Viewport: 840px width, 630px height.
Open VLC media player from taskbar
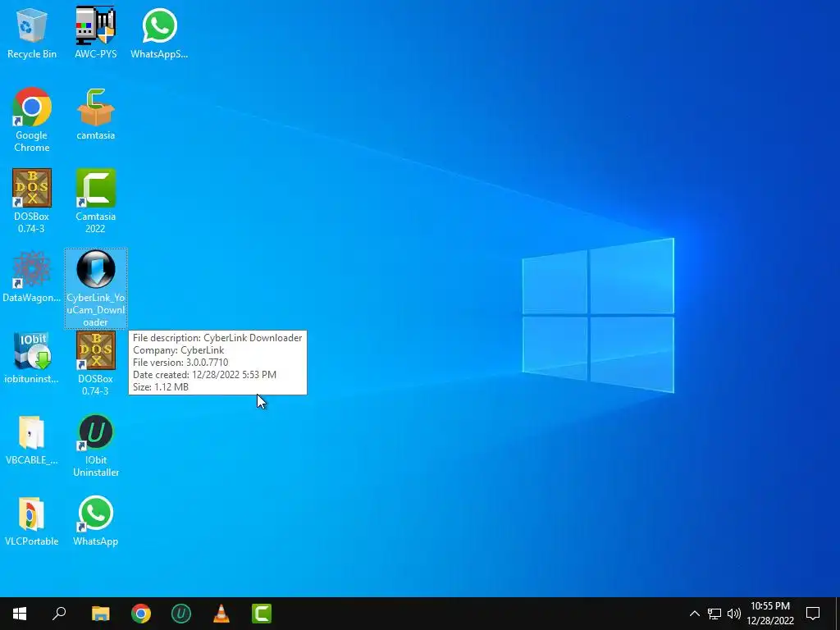pyautogui.click(x=221, y=614)
